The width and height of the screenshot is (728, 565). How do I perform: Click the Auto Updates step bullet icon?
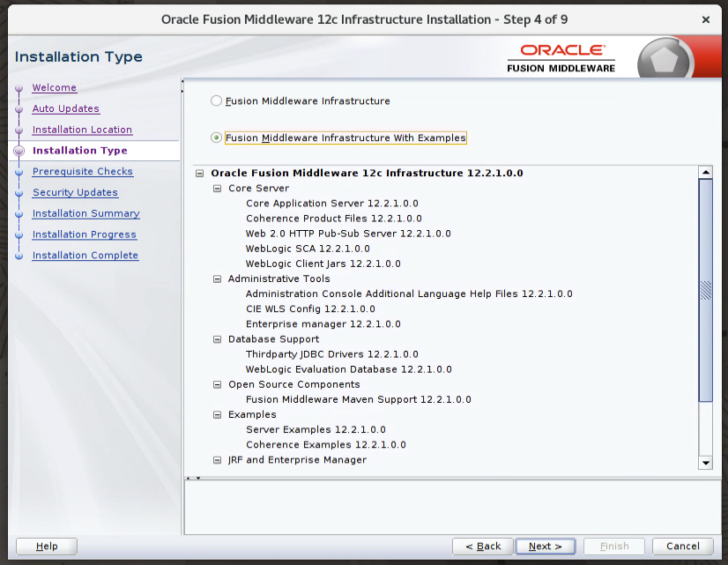19,108
